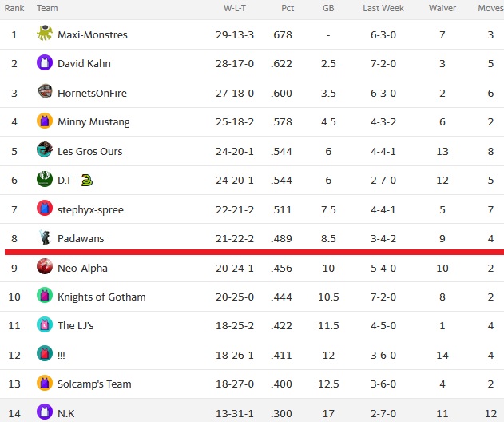The width and height of the screenshot is (504, 422).
Task: Open the Maxi-Monstres team page
Action: click(93, 34)
